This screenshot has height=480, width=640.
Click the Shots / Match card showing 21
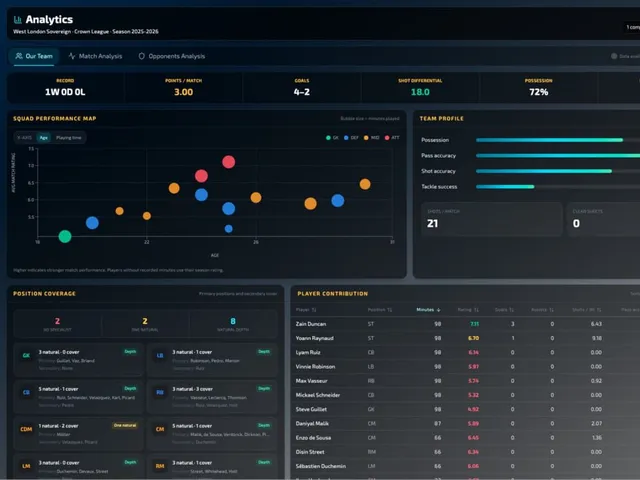(491, 219)
